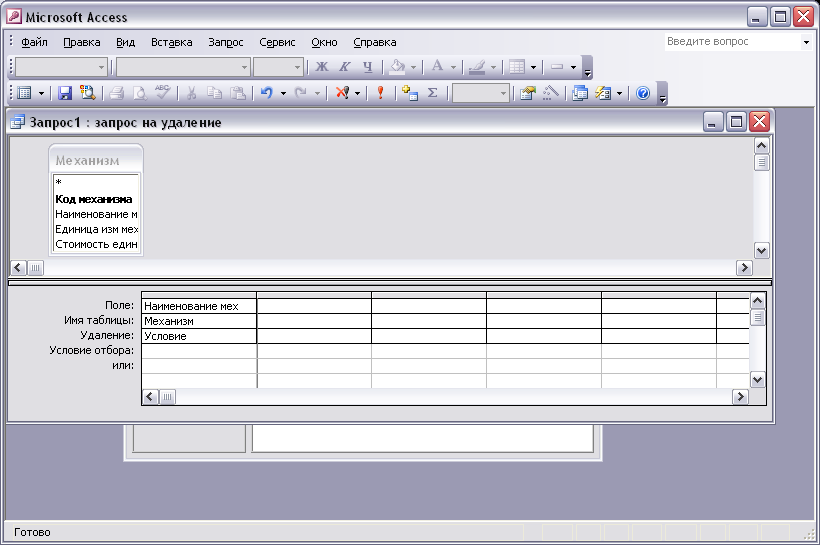Toggle italic К formatting
This screenshot has width=820, height=545.
click(x=345, y=67)
